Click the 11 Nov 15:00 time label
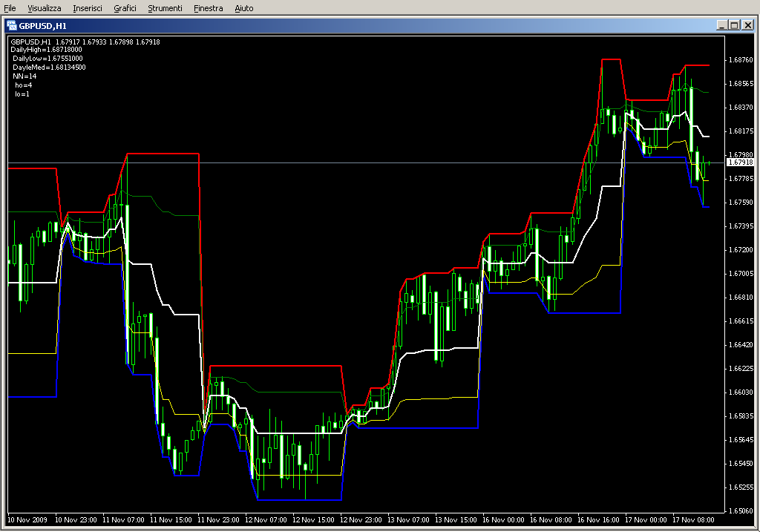 (x=171, y=520)
